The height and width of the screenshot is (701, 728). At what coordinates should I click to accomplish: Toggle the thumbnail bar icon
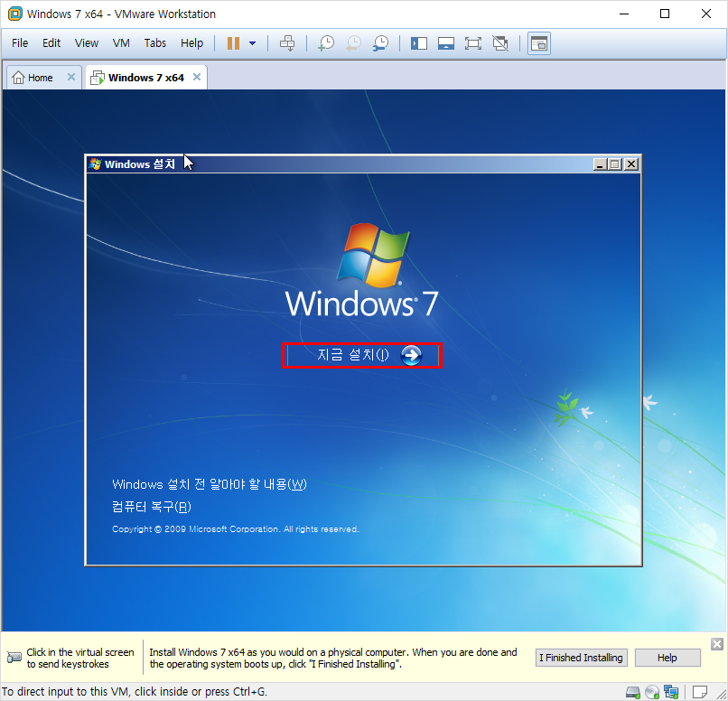[445, 43]
